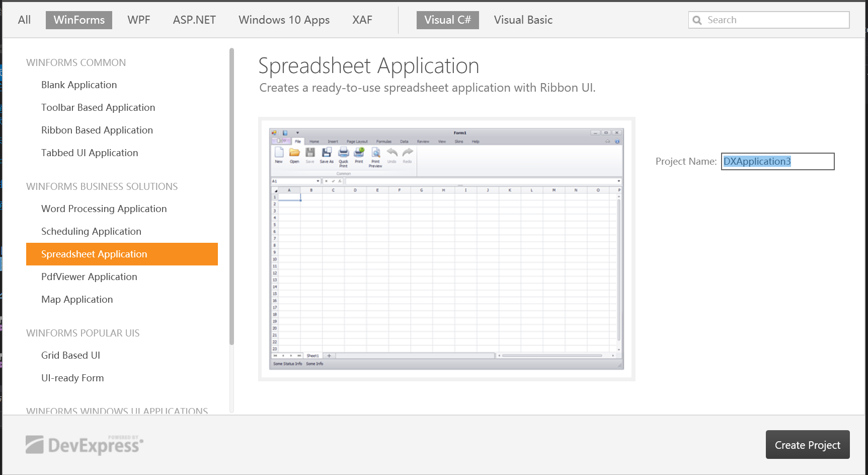Choose Visual Basic as the project language
868x475 pixels.
pyautogui.click(x=523, y=20)
